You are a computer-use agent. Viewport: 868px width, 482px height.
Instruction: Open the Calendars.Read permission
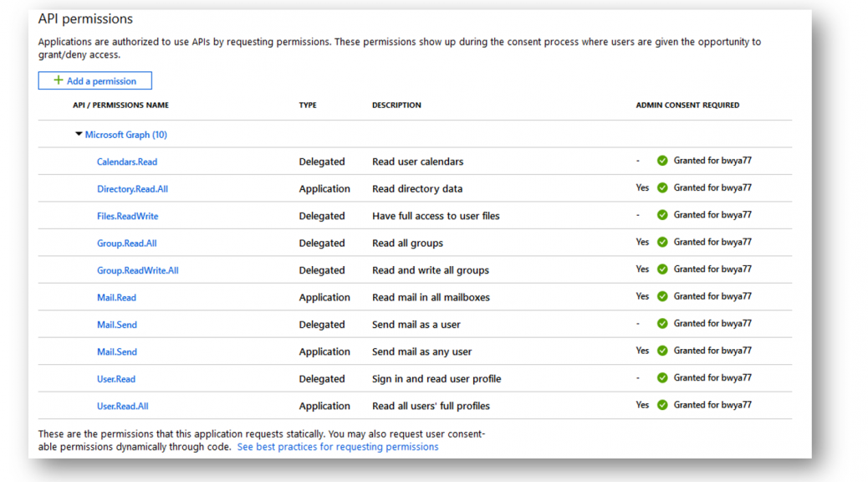coord(127,162)
